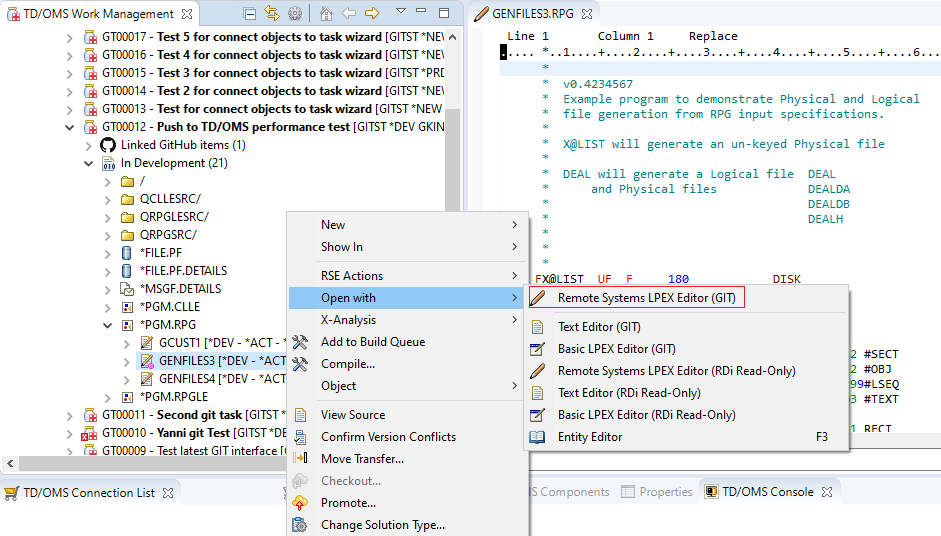Close the GENFILES3.RPG editor tab

587,14
